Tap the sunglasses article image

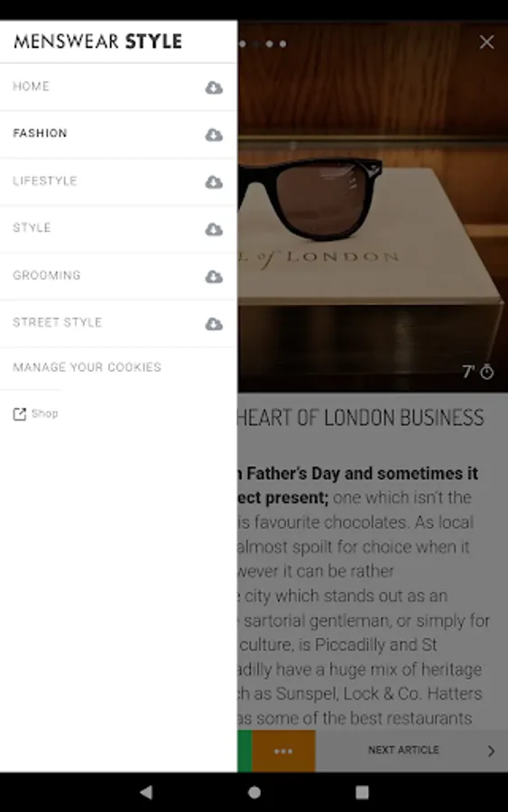click(x=373, y=208)
